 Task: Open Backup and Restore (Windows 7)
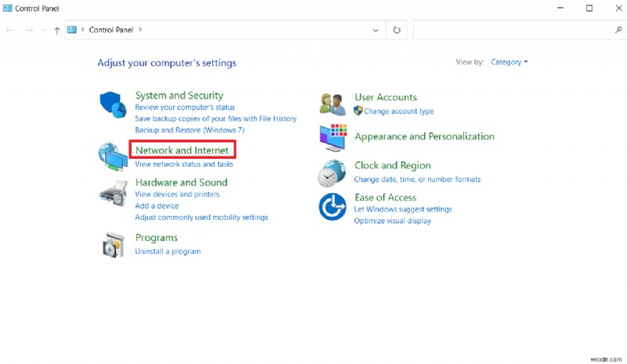click(x=179, y=129)
